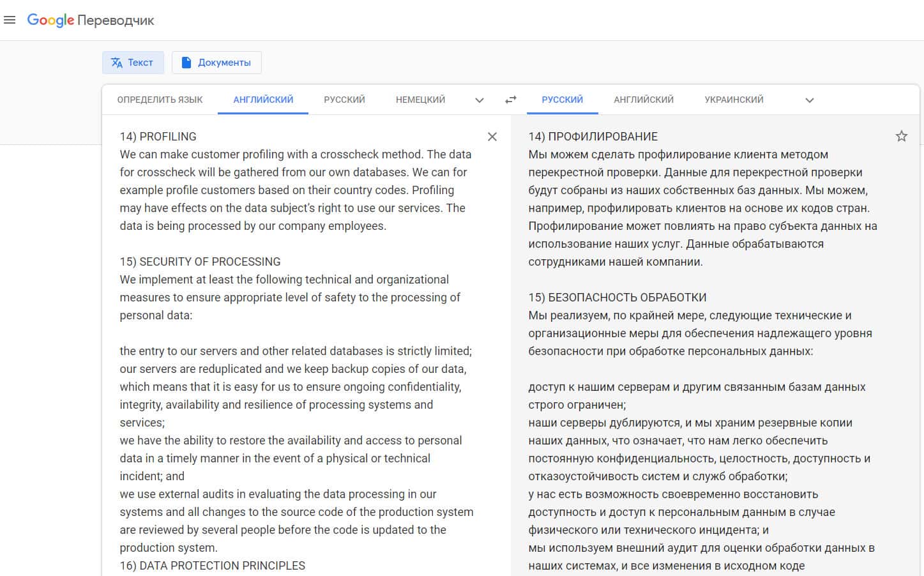
Task: Choose АНГЛИЙСКИЙ as source language
Action: 263,100
